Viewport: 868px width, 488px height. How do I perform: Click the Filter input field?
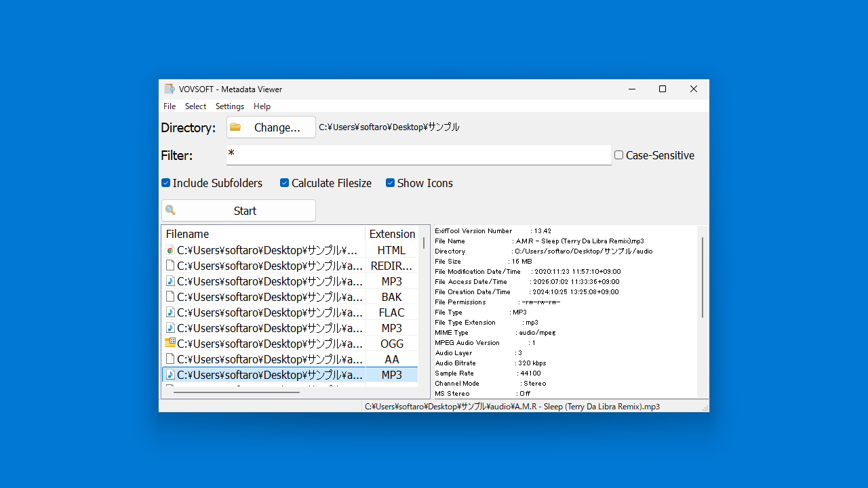418,155
